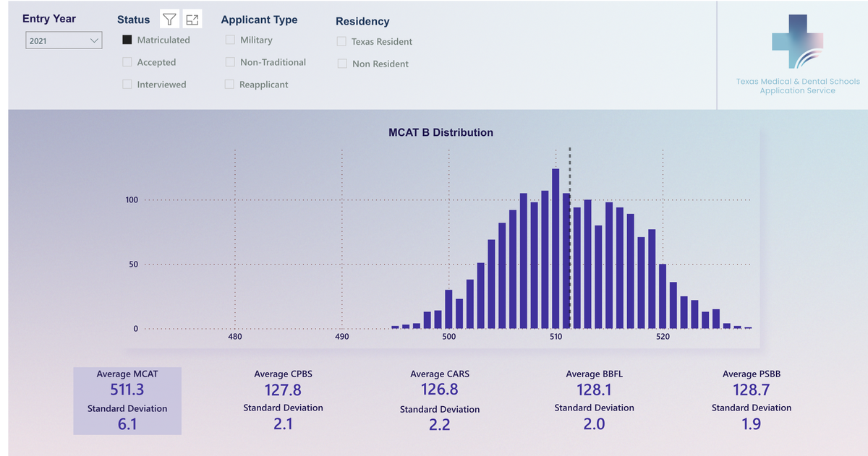Image resolution: width=868 pixels, height=456 pixels.
Task: Uncheck the Matriculated status checkbox
Action: 127,40
